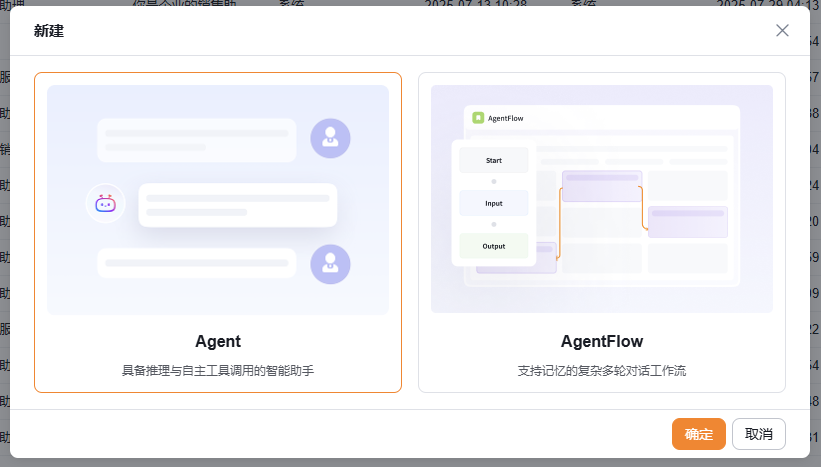Click the Output node in the flow diagram
This screenshot has width=821, height=467.
coord(494,246)
